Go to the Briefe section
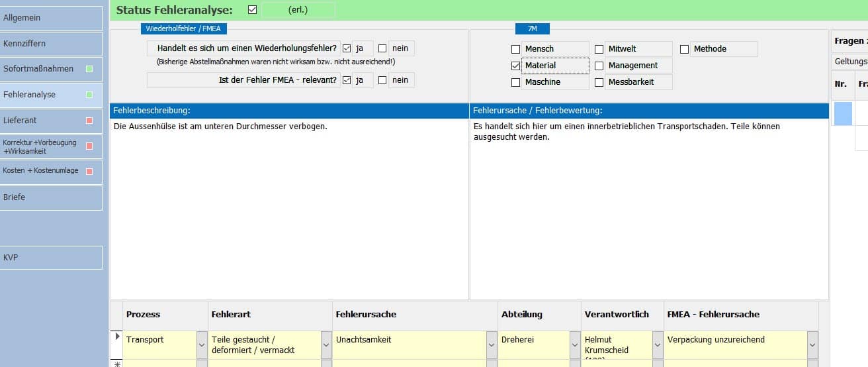Viewport: 868px width, 367px height. coord(52,197)
